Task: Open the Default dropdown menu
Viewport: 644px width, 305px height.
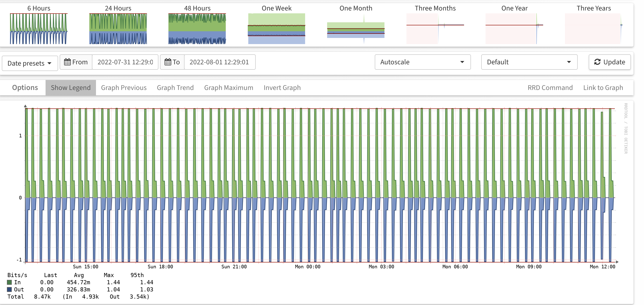Action: tap(529, 62)
